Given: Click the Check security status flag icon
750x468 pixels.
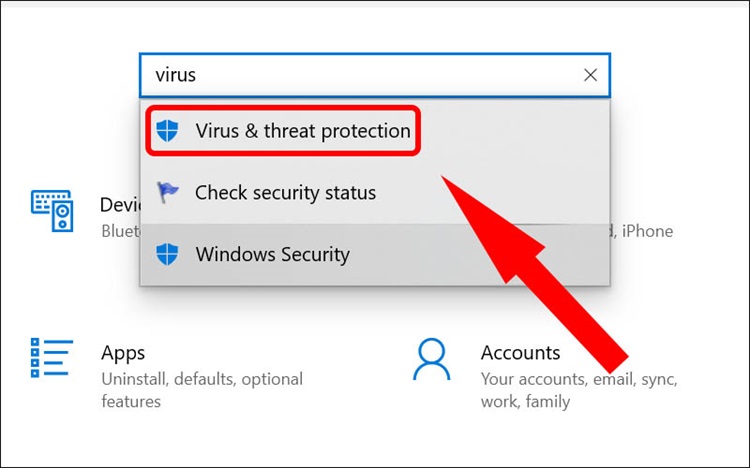Looking at the screenshot, I should [168, 192].
